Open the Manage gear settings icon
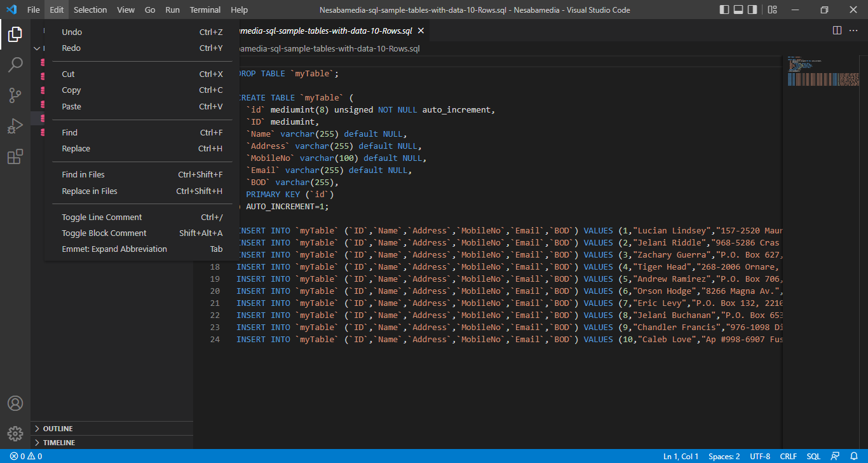 [15, 434]
